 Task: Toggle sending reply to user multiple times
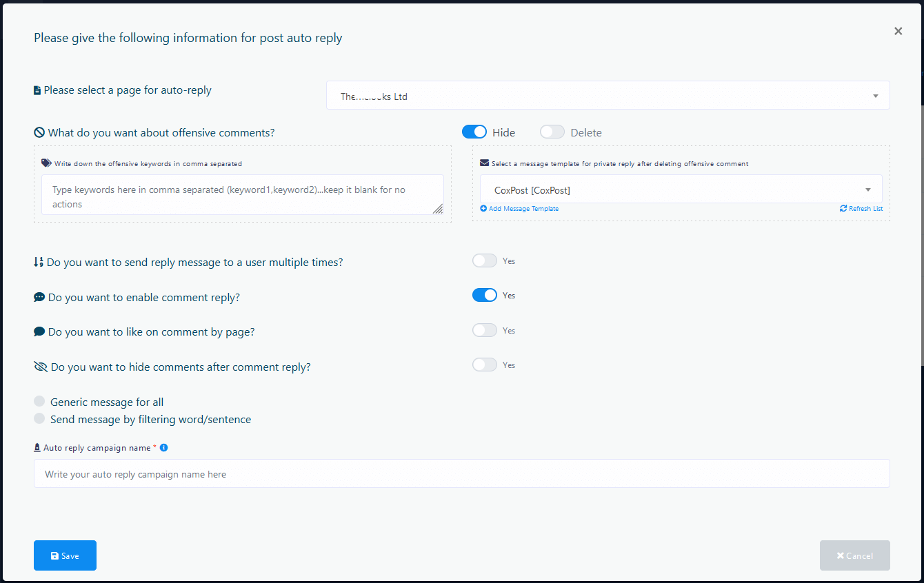[x=485, y=260]
